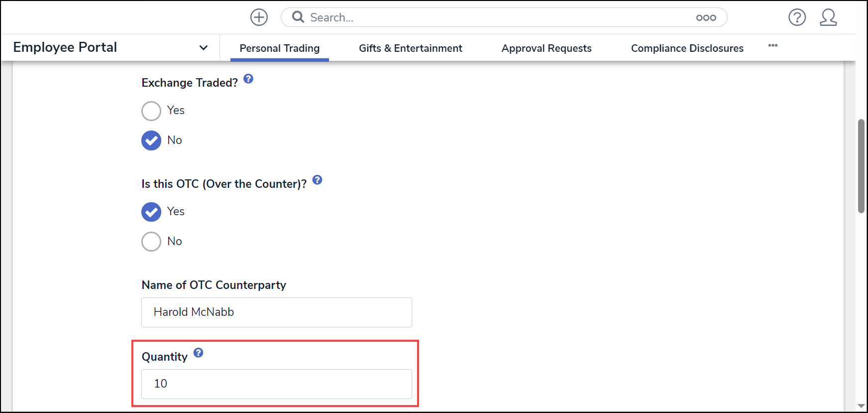Open the Approval Requests tab
Image resolution: width=868 pixels, height=413 pixels.
pyautogui.click(x=546, y=48)
